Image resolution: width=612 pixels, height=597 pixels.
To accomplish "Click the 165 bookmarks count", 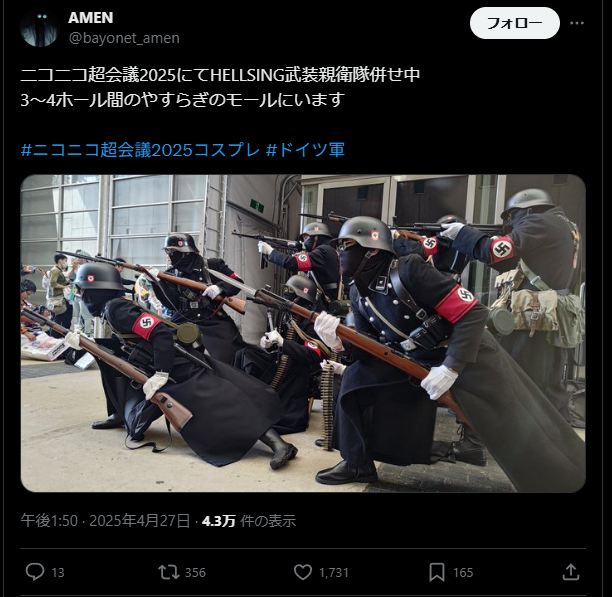I will click(x=463, y=572).
